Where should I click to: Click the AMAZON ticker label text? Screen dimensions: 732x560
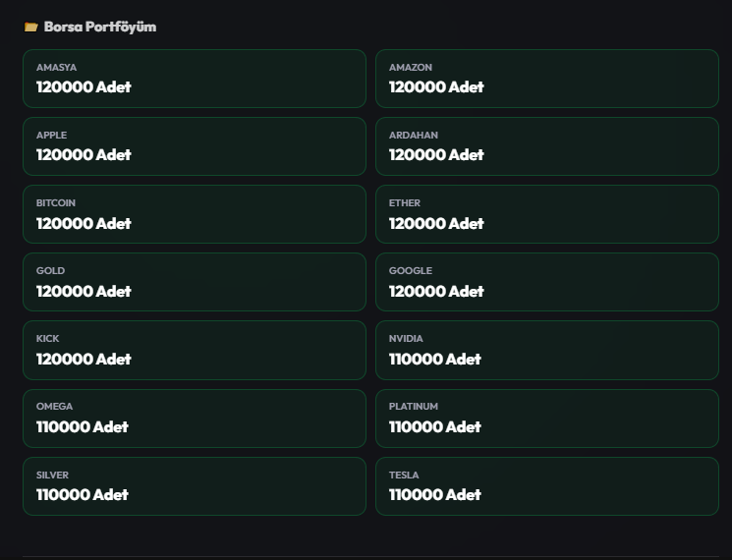(411, 67)
